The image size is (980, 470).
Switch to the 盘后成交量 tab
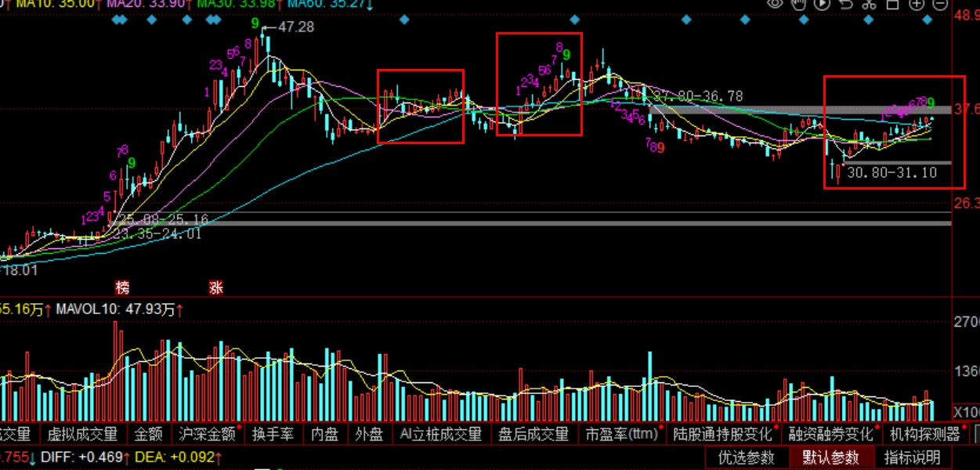[533, 433]
